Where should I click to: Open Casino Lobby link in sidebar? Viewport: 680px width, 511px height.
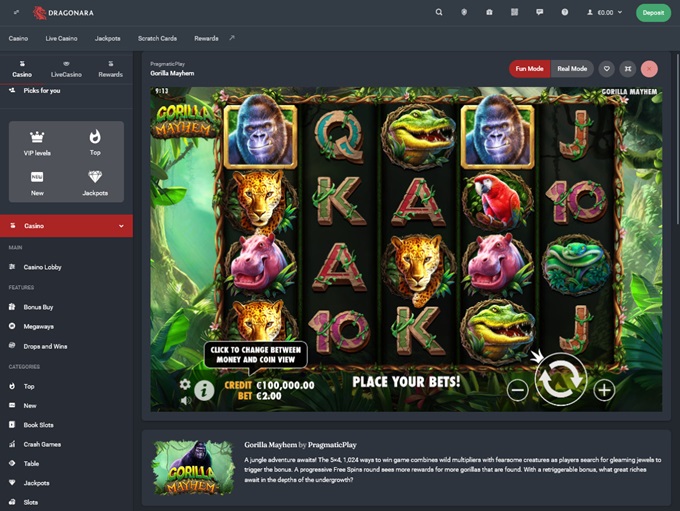pos(42,267)
